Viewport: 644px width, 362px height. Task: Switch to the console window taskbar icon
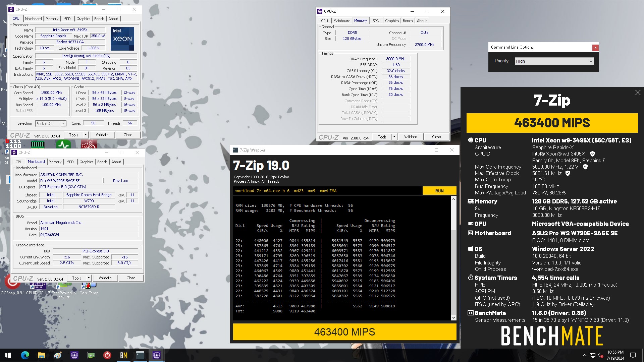pos(140,355)
